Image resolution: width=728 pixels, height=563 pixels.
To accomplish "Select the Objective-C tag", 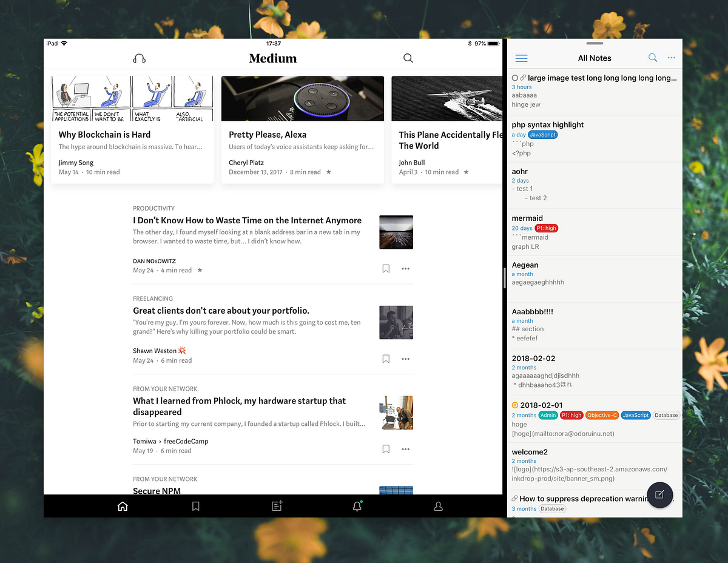I will coord(602,415).
